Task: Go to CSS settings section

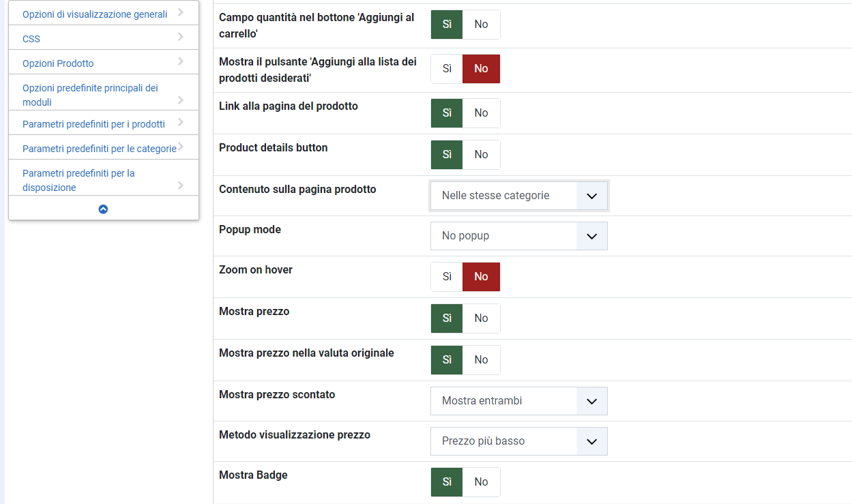Action: click(31, 39)
